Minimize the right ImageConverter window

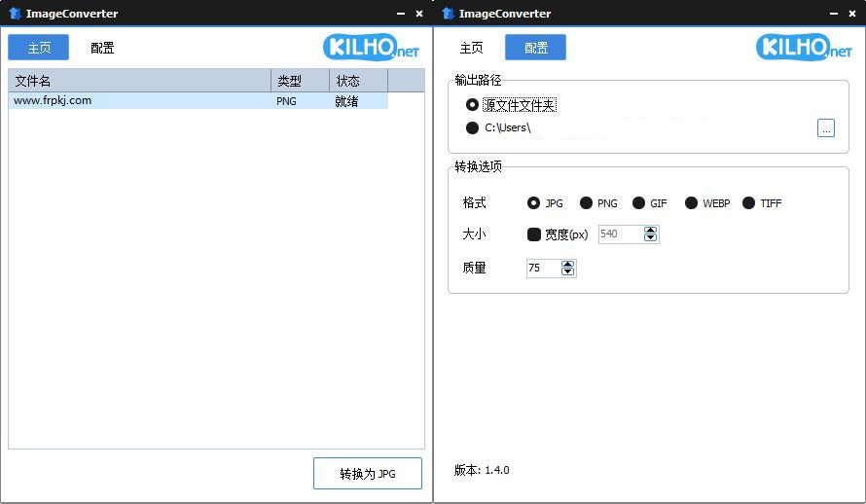[834, 14]
